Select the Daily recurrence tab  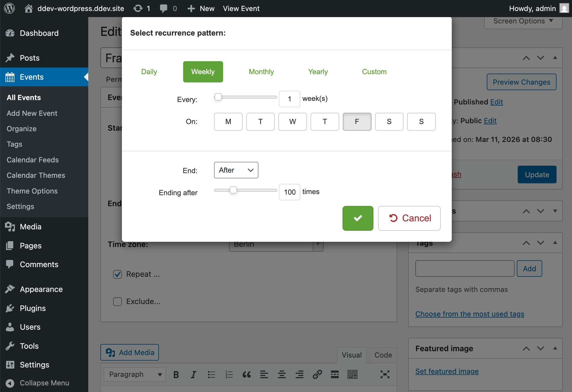149,72
